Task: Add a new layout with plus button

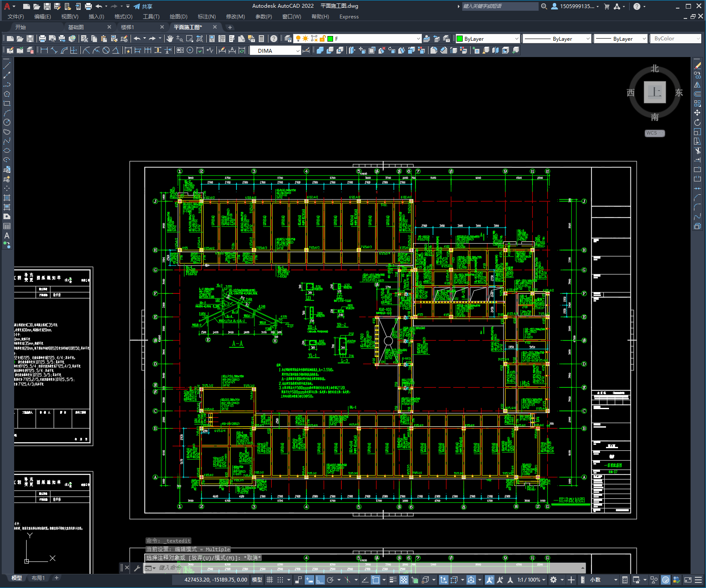Action: click(x=56, y=578)
